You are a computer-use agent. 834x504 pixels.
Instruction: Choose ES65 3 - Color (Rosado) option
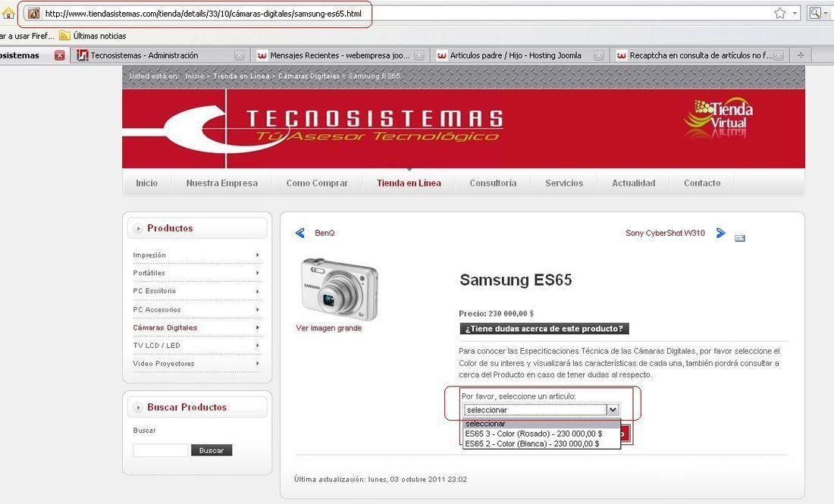coord(534,434)
